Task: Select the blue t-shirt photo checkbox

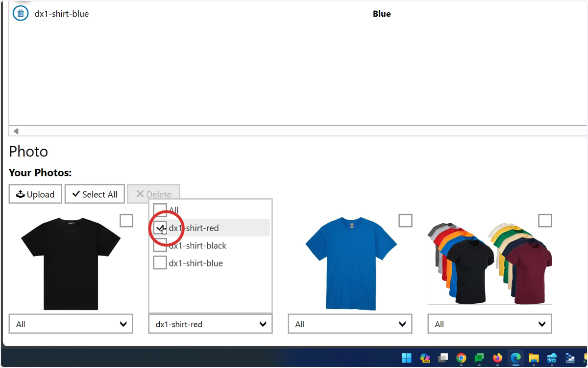Action: pyautogui.click(x=405, y=221)
